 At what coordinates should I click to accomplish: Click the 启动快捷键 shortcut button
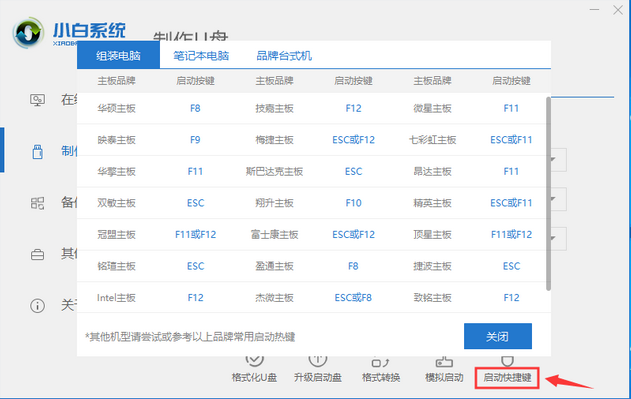[507, 377]
